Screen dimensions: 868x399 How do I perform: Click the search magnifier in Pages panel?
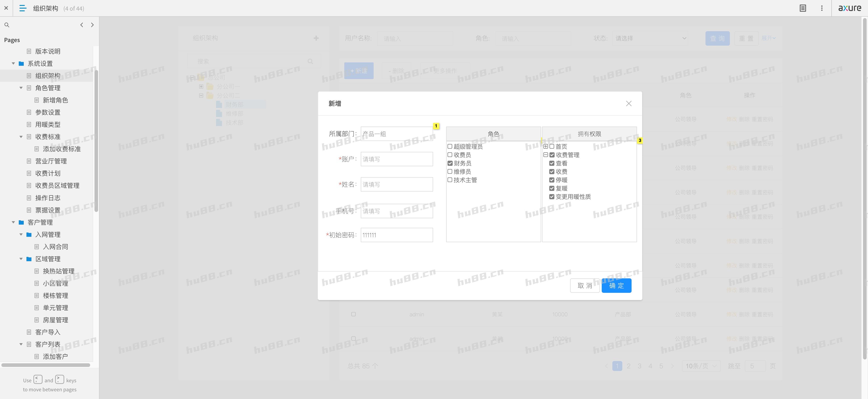(x=7, y=25)
